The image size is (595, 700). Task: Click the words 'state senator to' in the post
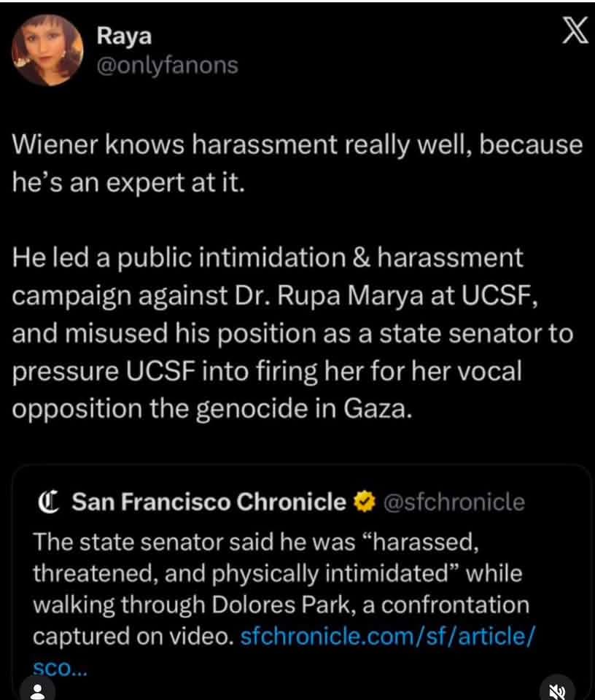476,333
